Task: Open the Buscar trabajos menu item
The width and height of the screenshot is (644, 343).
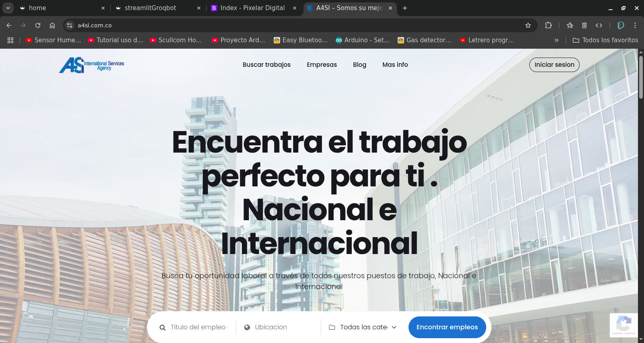Action: click(x=266, y=65)
